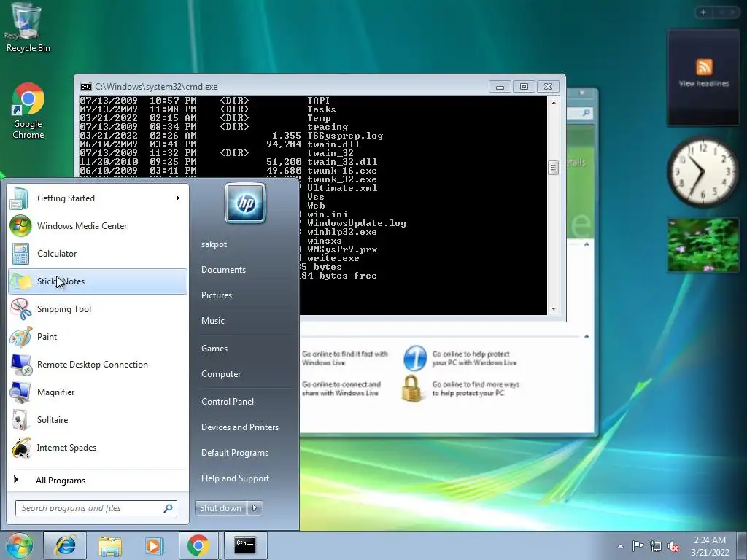Open Control Panel
The image size is (747, 560).
(228, 402)
